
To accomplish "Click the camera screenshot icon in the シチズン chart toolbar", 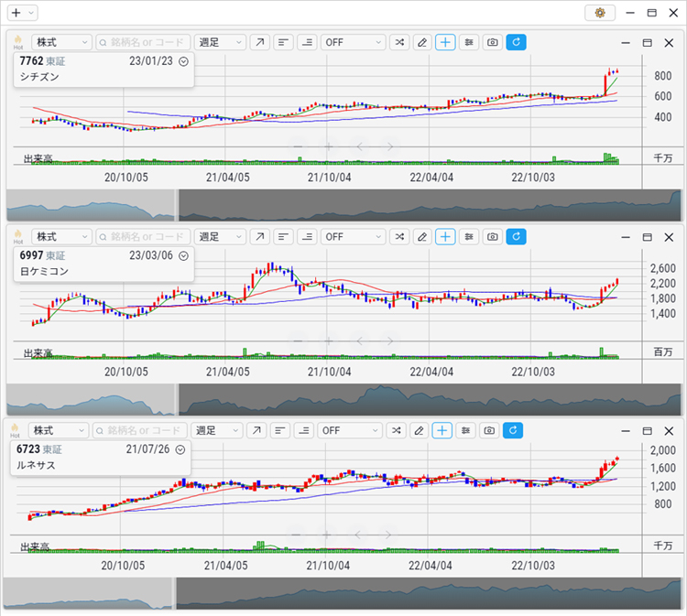I will 493,42.
